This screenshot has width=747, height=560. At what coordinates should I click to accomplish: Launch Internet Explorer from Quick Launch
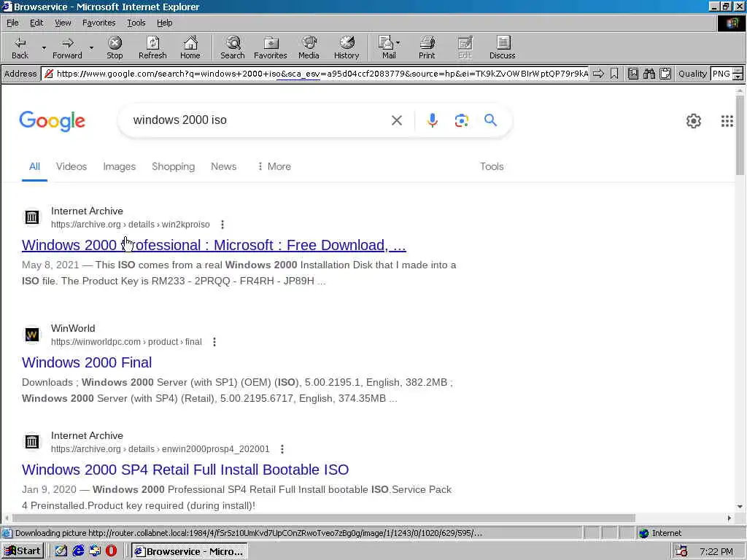tap(78, 551)
